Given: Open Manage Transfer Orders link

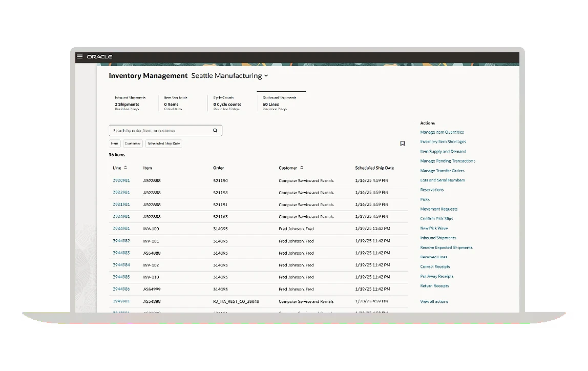Looking at the screenshot, I should tap(442, 171).
